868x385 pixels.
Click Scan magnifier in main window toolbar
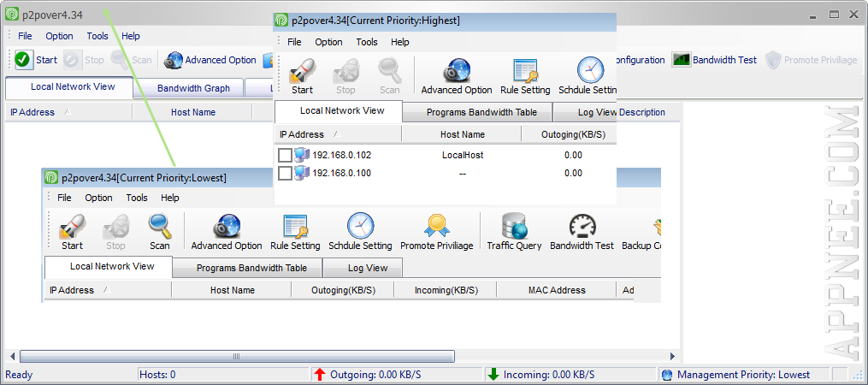click(119, 58)
